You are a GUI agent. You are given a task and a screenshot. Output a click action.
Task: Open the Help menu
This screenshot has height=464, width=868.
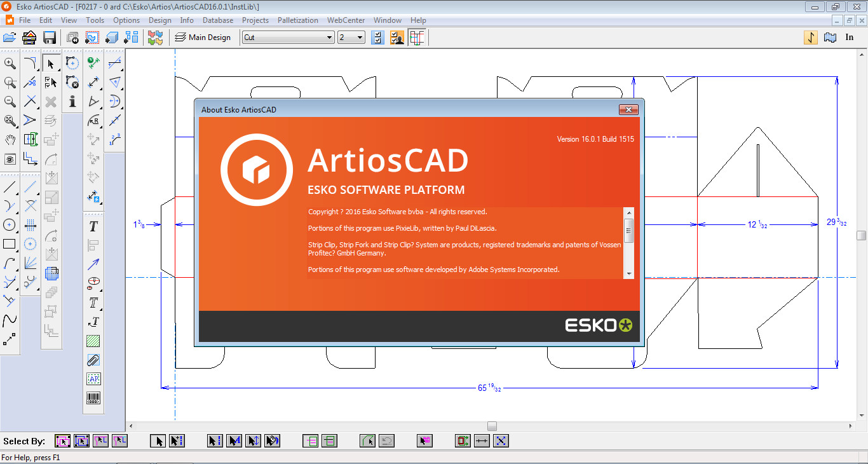[x=418, y=20]
